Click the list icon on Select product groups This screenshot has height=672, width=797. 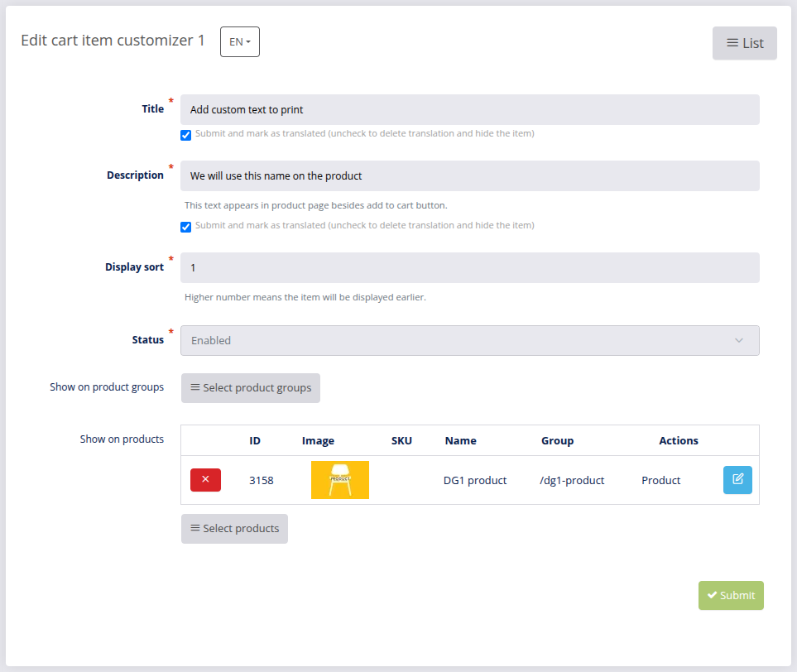pyautogui.click(x=195, y=387)
